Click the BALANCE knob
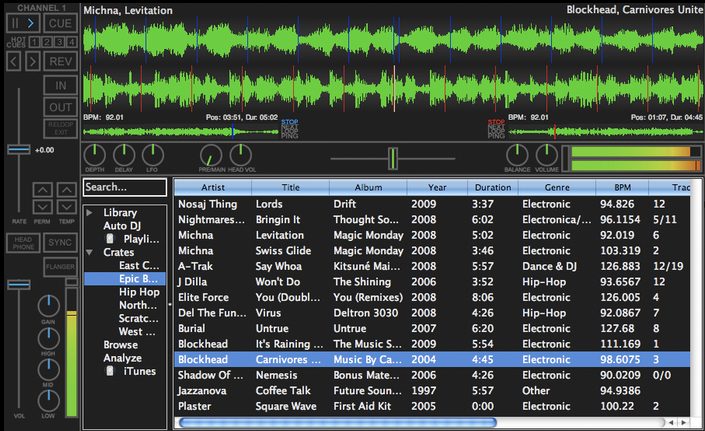 click(517, 154)
